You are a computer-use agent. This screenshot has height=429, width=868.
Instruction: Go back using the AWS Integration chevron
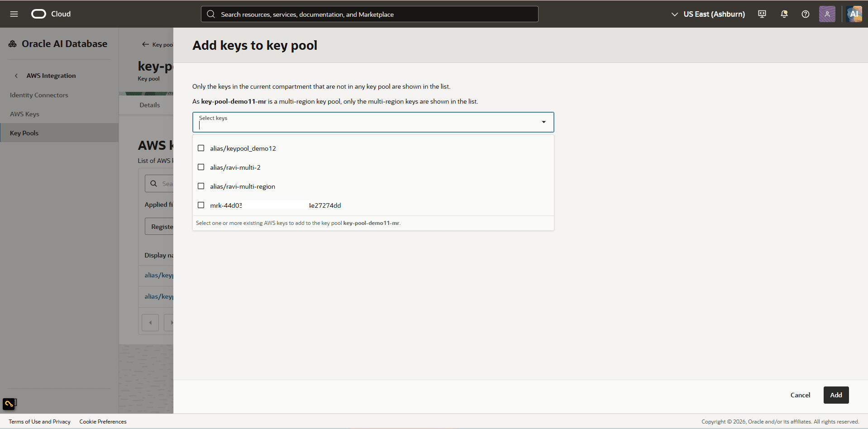click(16, 76)
